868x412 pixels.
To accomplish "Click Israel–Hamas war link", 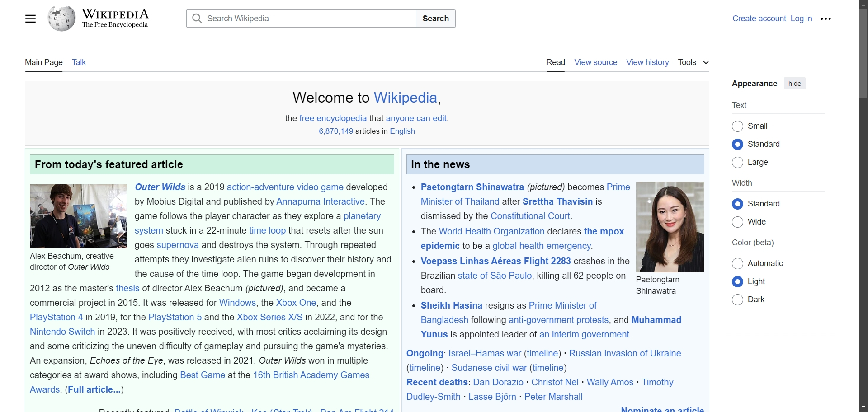I will pyautogui.click(x=485, y=353).
